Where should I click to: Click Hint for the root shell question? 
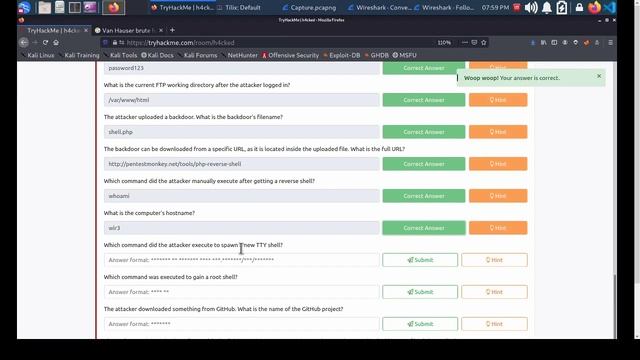pos(494,292)
